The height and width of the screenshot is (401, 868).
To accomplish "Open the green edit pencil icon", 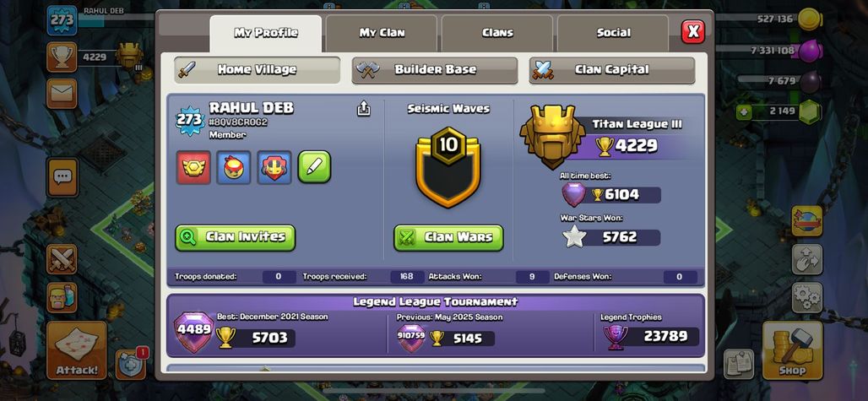I will 314,167.
